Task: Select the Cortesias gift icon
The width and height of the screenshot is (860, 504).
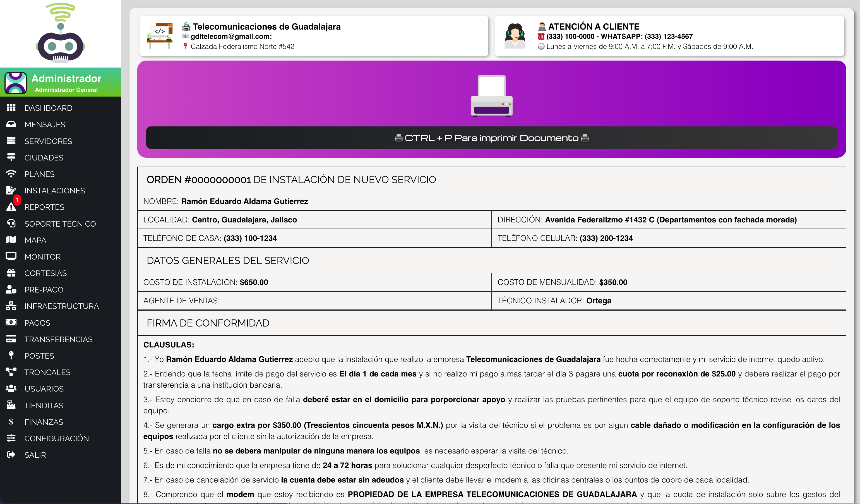Action: (11, 273)
